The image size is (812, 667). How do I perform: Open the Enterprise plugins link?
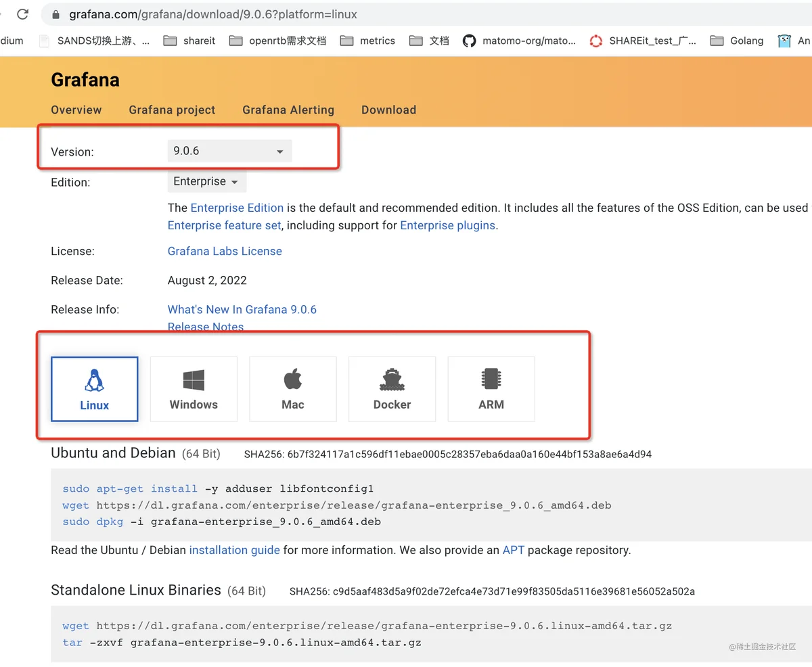(447, 225)
